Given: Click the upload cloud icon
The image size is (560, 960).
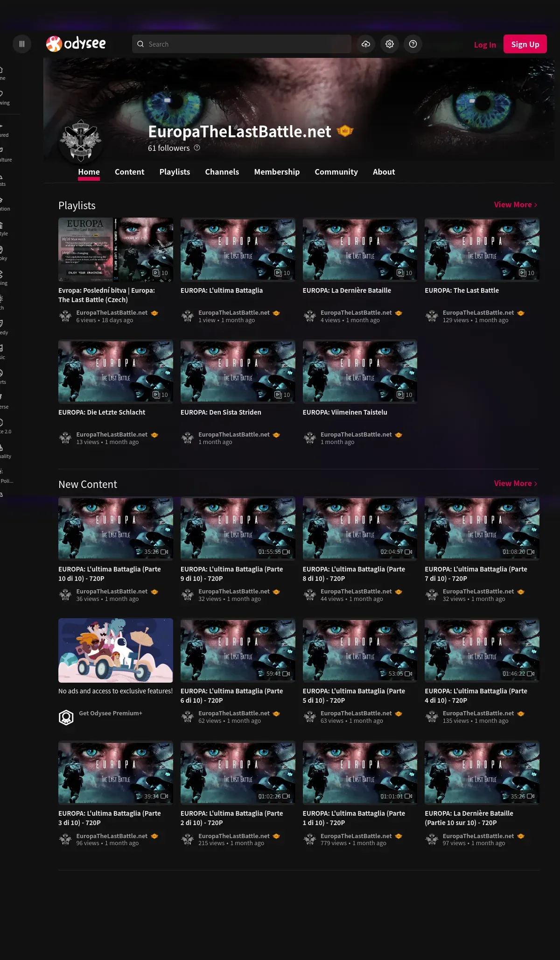Looking at the screenshot, I should point(366,44).
